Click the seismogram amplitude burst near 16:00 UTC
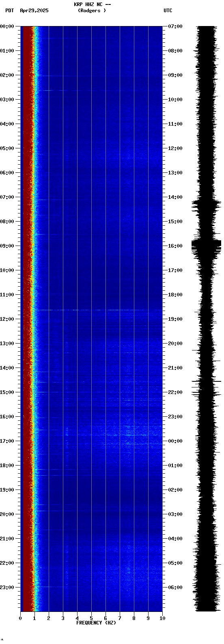The width and height of the screenshot is (224, 644). tap(207, 245)
